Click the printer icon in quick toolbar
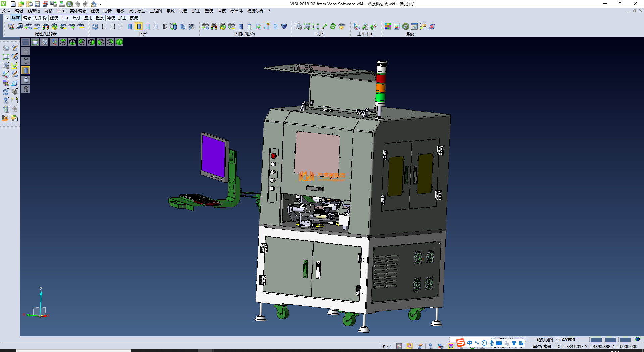The image size is (644, 352). coord(61,4)
